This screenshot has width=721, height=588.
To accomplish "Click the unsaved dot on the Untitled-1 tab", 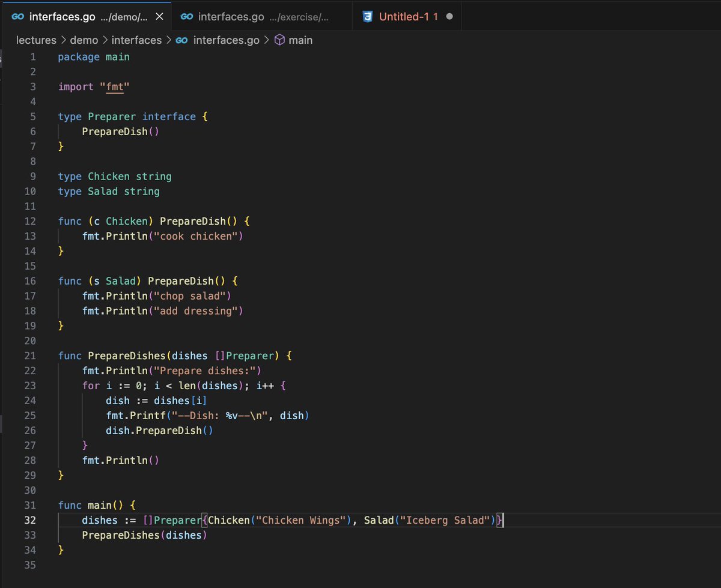I will pos(449,17).
